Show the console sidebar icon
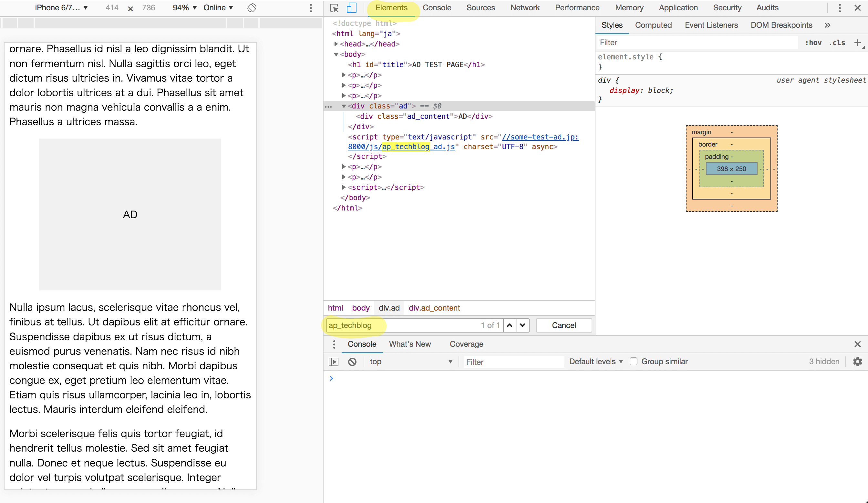 pos(334,362)
